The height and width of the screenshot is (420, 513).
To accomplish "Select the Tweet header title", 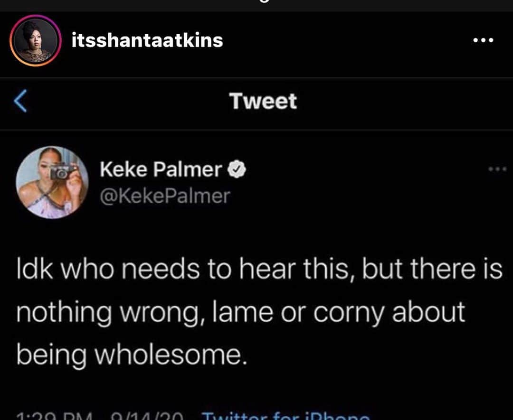I will (263, 101).
